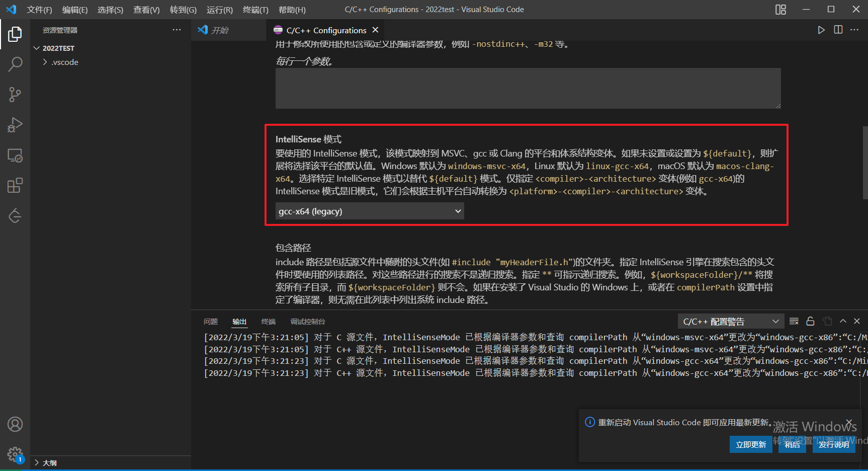
Task: Open the IntelliSense mode dropdown
Action: point(370,211)
